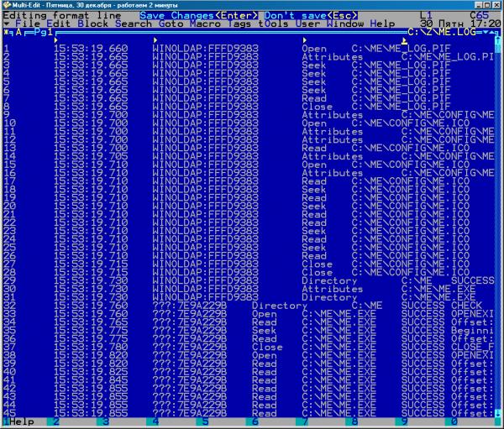Click the tab stop marker above Open column

tap(304, 40)
